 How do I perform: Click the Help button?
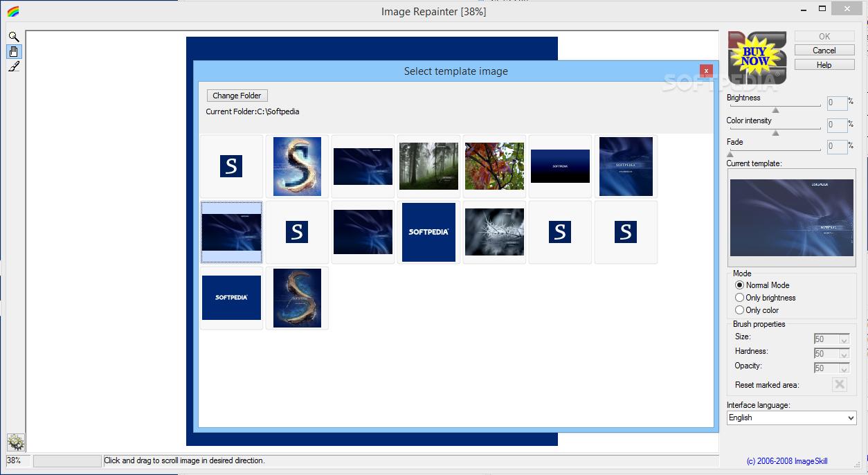[824, 65]
